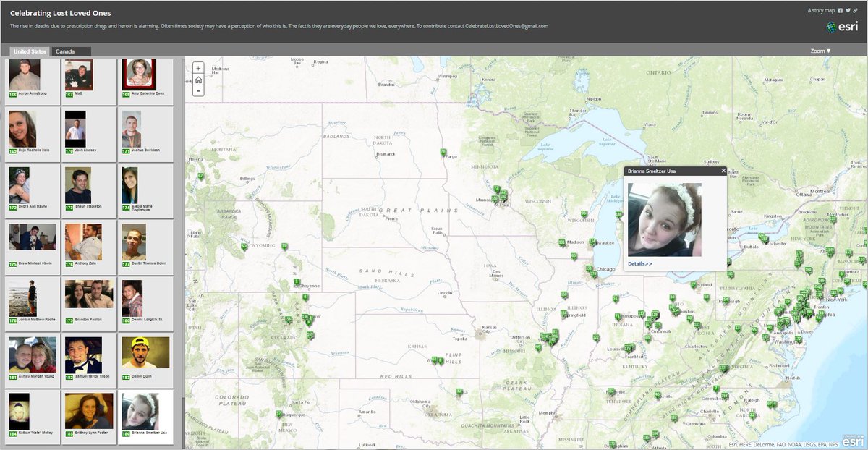Image resolution: width=868 pixels, height=450 pixels.
Task: Select the Brandon Paulios card
Action: 89,303
